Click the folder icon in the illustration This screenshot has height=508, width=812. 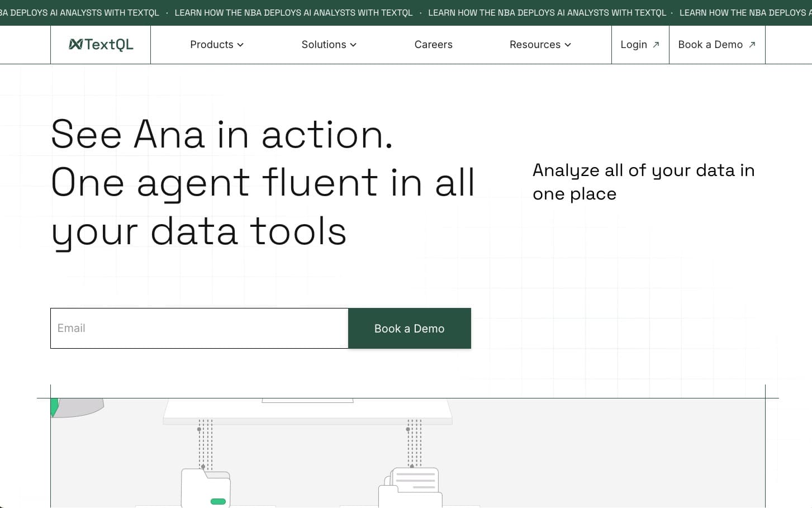(x=206, y=488)
